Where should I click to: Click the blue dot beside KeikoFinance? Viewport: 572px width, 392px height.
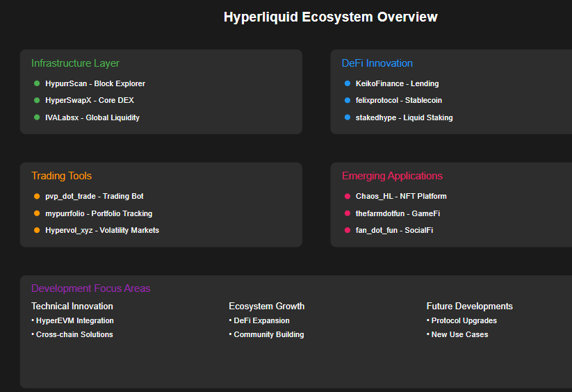(348, 83)
